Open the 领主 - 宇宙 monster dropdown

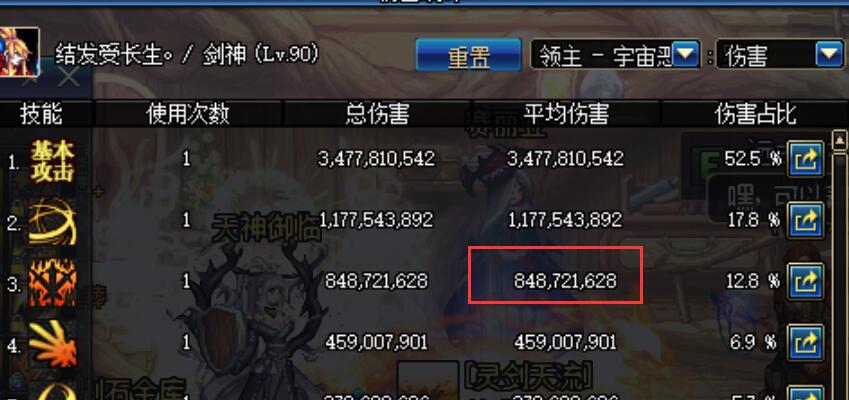[x=685, y=55]
